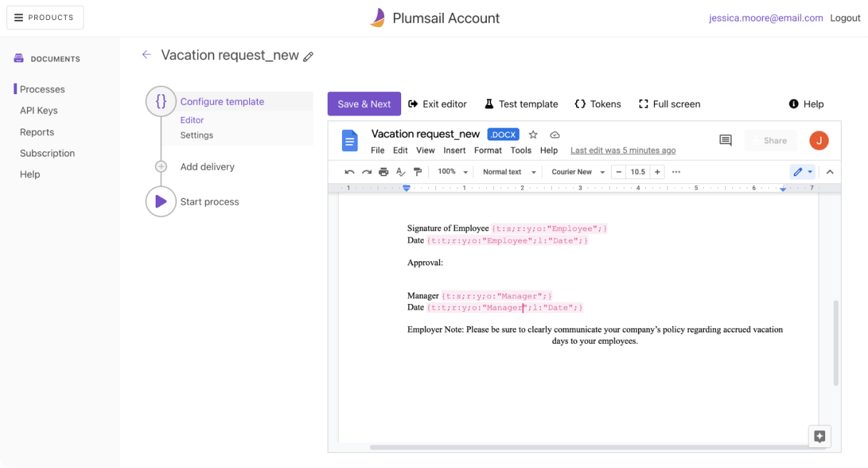Click the Tokens icon in the template toolbar
The image size is (868, 468).
click(x=580, y=103)
